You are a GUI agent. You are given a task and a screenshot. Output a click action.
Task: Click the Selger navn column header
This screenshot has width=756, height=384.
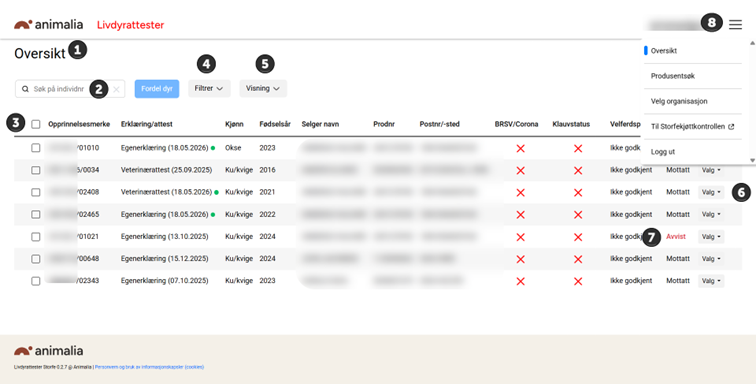[x=320, y=124]
